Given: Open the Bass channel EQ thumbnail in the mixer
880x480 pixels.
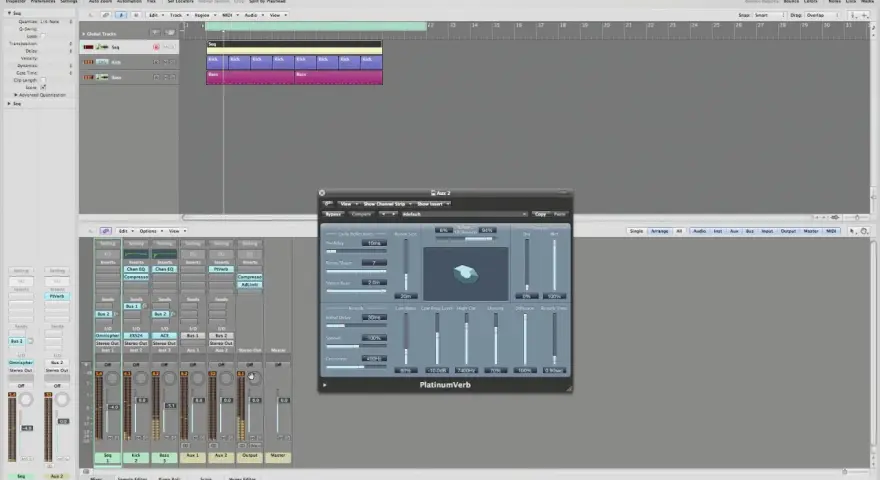Looking at the screenshot, I should coord(164,254).
